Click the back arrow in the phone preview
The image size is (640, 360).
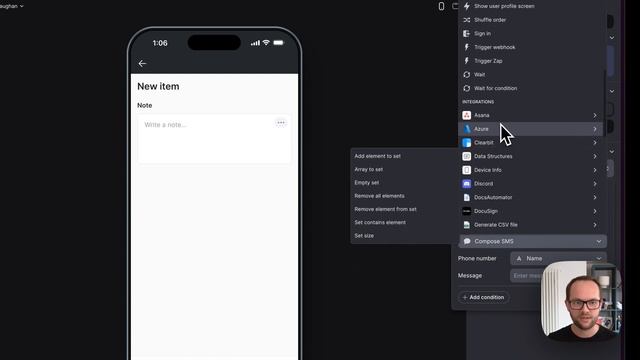pos(142,64)
